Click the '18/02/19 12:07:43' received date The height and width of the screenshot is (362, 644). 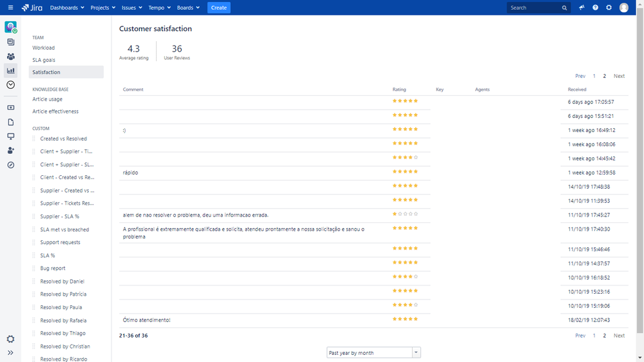pyautogui.click(x=589, y=320)
